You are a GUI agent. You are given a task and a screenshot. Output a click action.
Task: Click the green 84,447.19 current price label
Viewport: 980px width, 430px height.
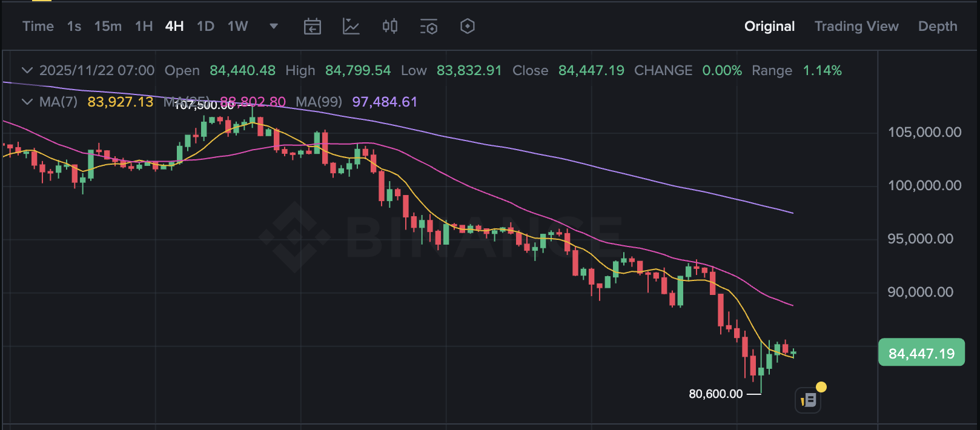[x=921, y=353]
